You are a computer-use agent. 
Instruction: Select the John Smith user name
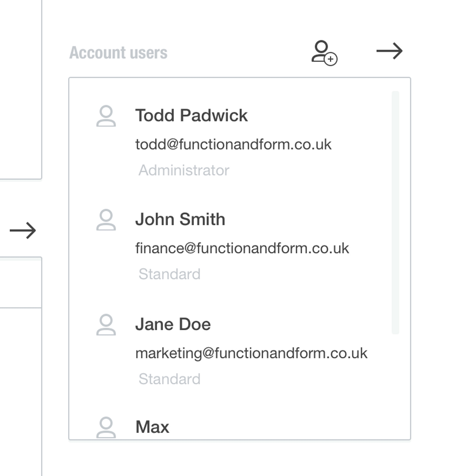(x=180, y=219)
